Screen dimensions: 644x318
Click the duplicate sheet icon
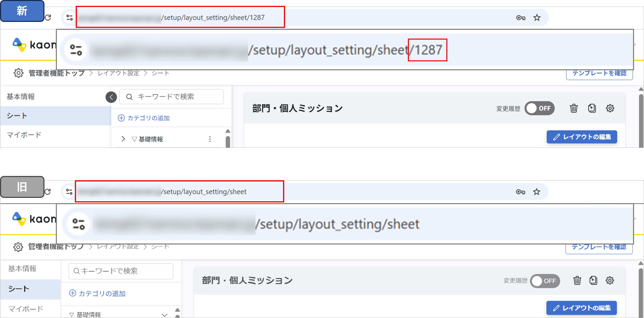592,108
